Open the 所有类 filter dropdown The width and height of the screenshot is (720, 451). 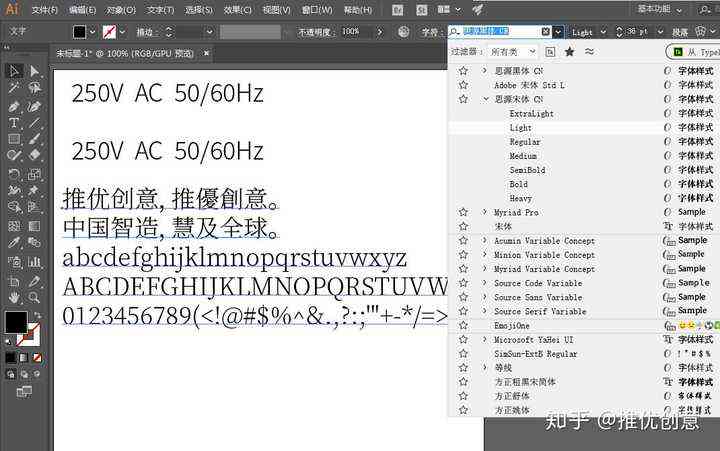513,52
